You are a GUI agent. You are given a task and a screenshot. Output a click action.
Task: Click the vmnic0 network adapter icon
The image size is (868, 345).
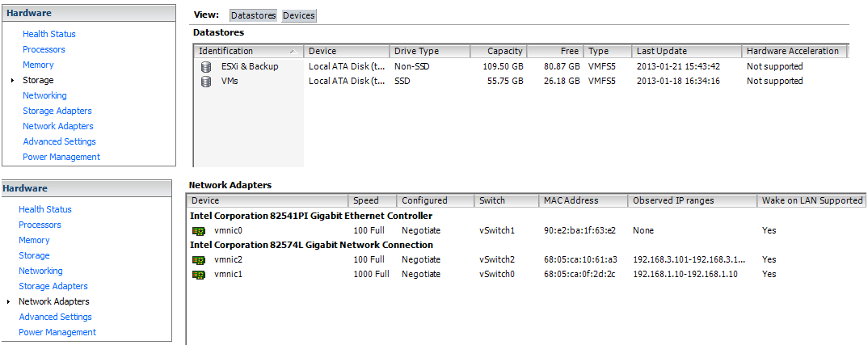point(199,230)
